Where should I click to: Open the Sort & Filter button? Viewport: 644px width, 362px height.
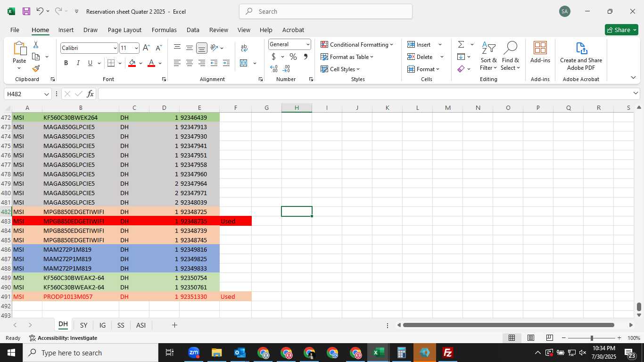(488, 56)
